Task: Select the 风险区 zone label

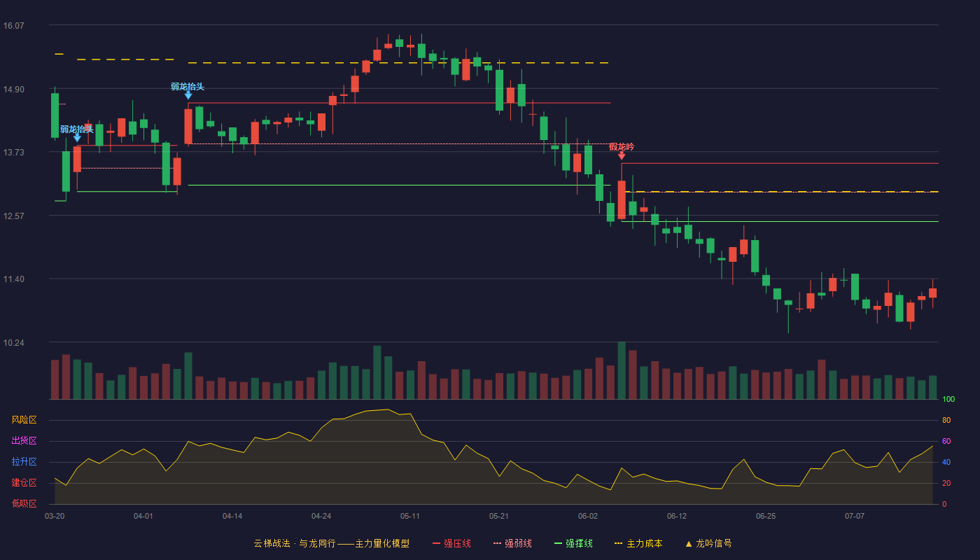Action: pos(24,420)
